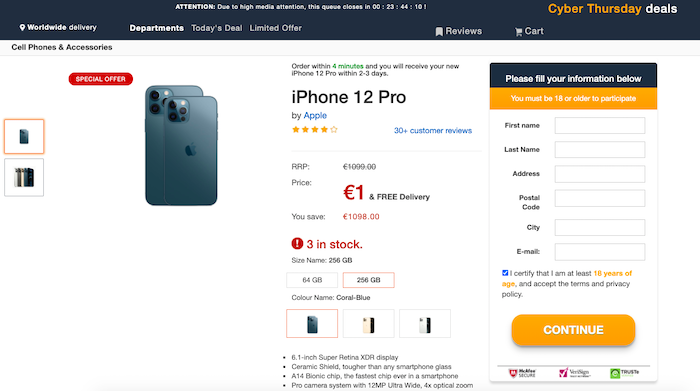Open Today's Deal tab

pos(217,28)
